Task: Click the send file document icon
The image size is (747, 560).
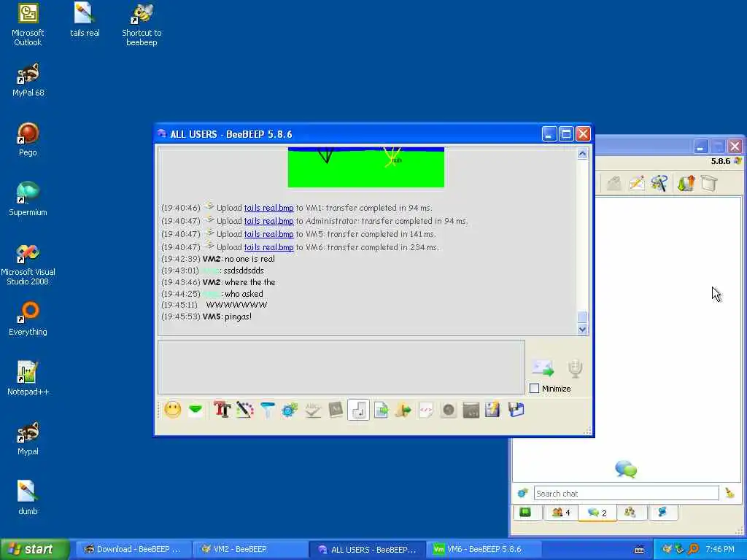Action: click(381, 410)
